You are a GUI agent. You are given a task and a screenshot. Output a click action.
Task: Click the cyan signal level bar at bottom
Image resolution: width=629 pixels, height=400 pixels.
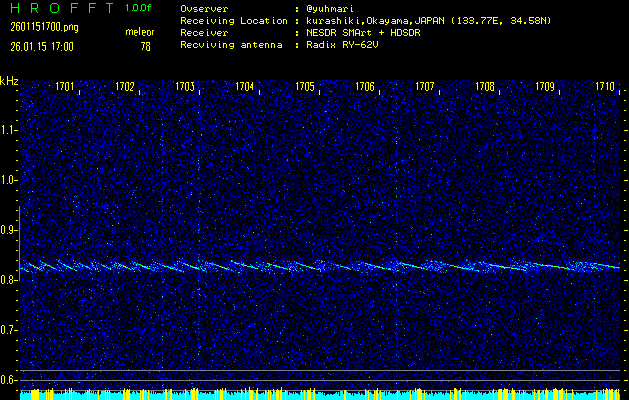320,396
